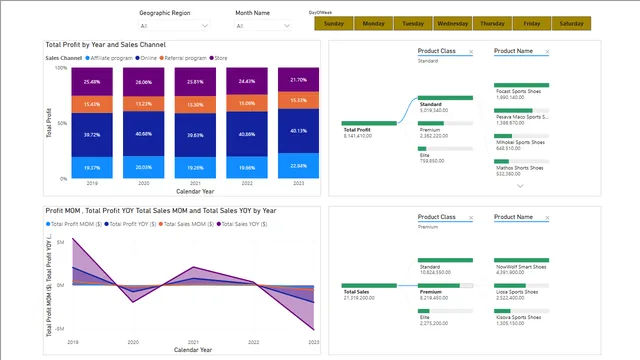Click 2021 Store segment 25.81%

(x=195, y=82)
